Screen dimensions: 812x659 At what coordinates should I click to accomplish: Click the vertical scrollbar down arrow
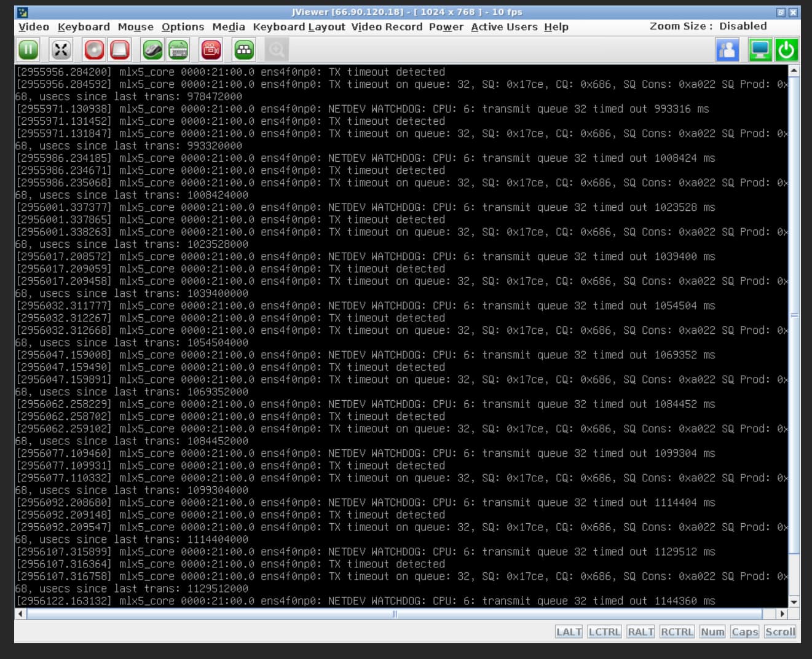794,602
